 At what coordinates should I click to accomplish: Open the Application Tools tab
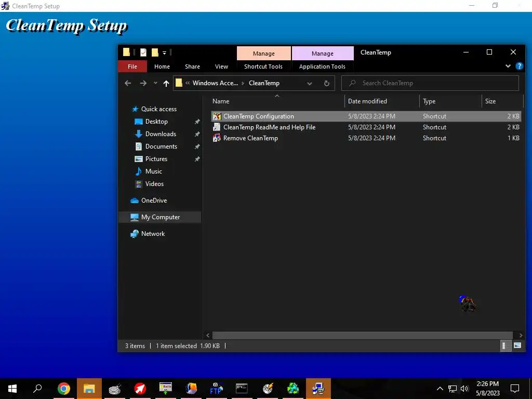(322, 66)
